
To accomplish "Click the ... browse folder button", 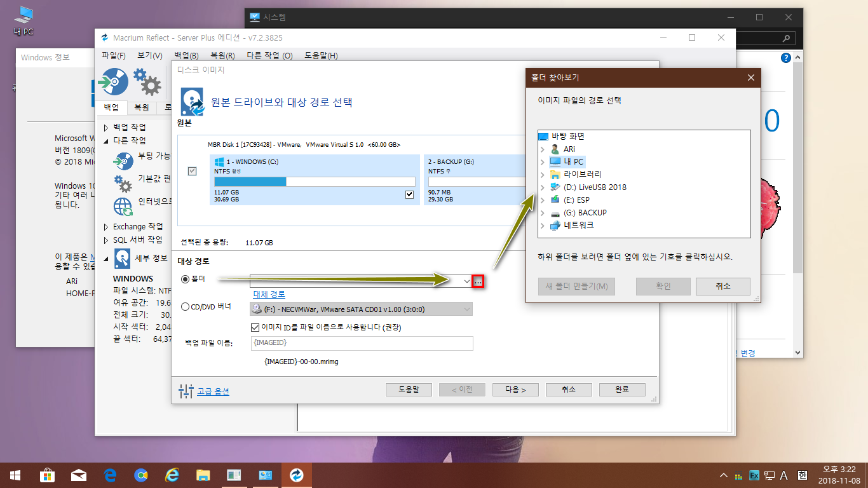I will pos(478,281).
